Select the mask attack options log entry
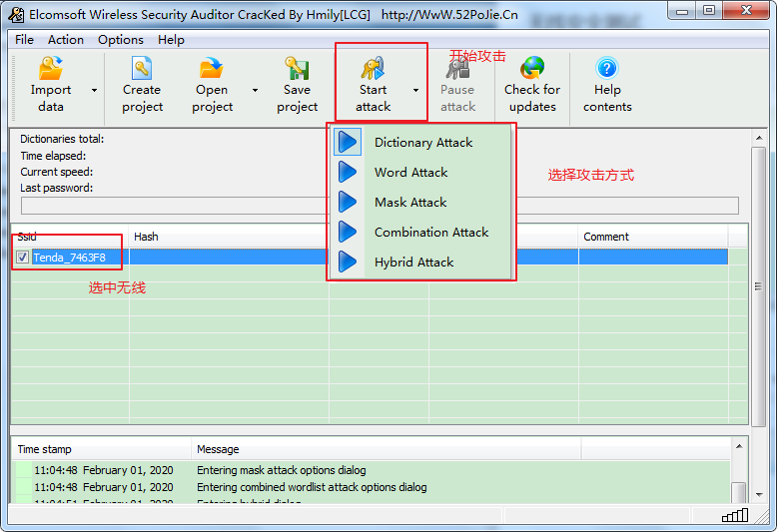This screenshot has height=532, width=777. [x=373, y=469]
